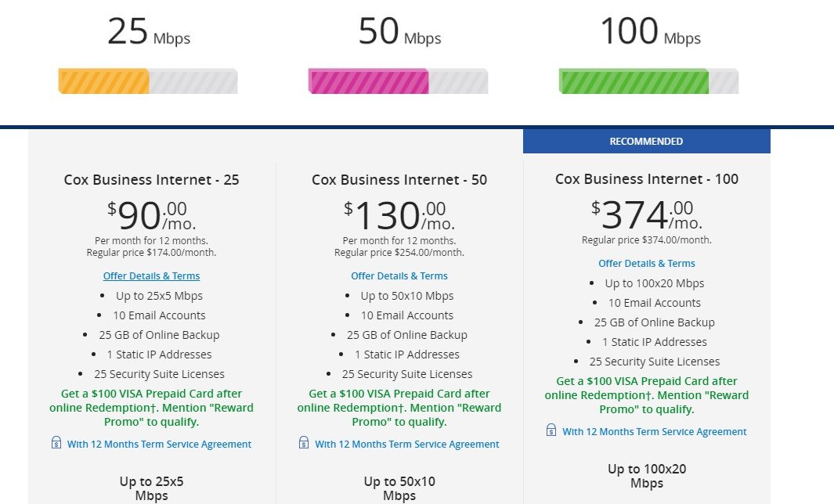Select the Cox Business Internet - 50 heading
Screen dimensions: 834x504
pyautogui.click(x=399, y=180)
